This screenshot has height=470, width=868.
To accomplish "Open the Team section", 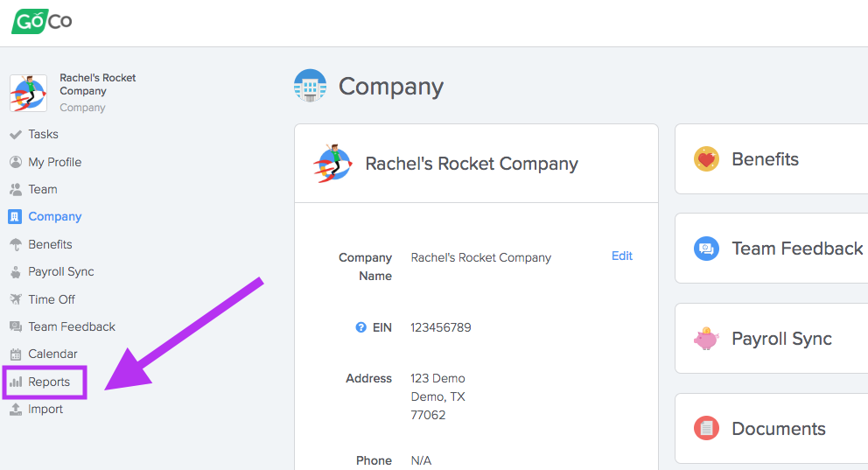I will coord(43,189).
